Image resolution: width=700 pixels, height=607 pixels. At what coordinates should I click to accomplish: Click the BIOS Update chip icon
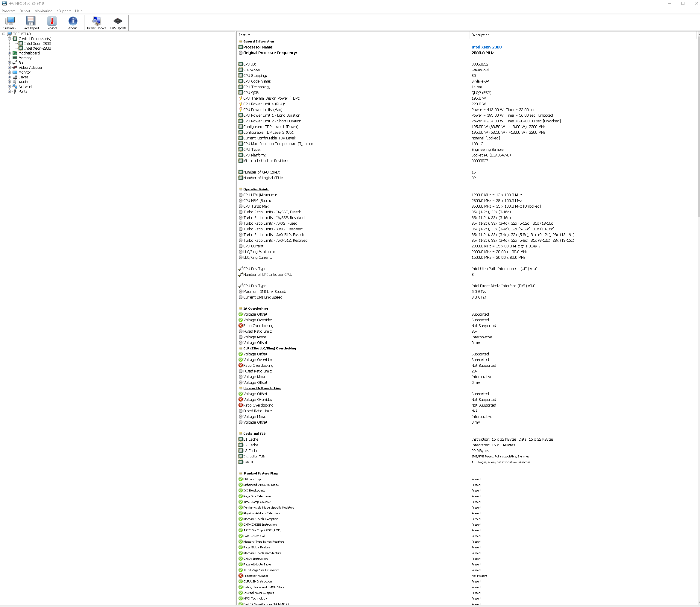pos(118,23)
